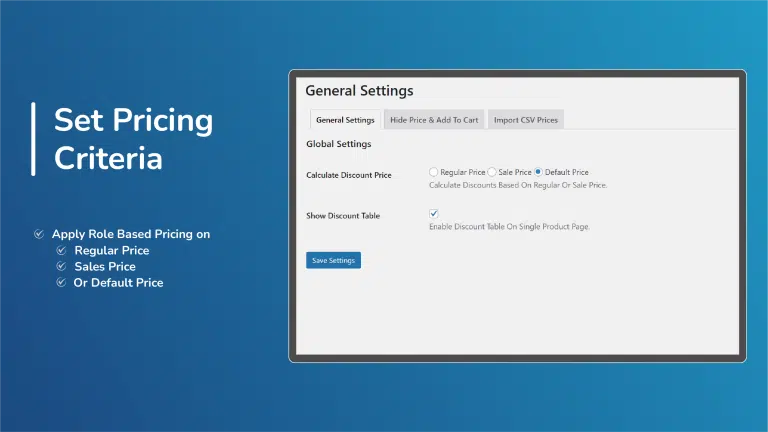This screenshot has height=432, width=768.
Task: Click the Apply Role Based Pricing on text
Action: (x=131, y=234)
